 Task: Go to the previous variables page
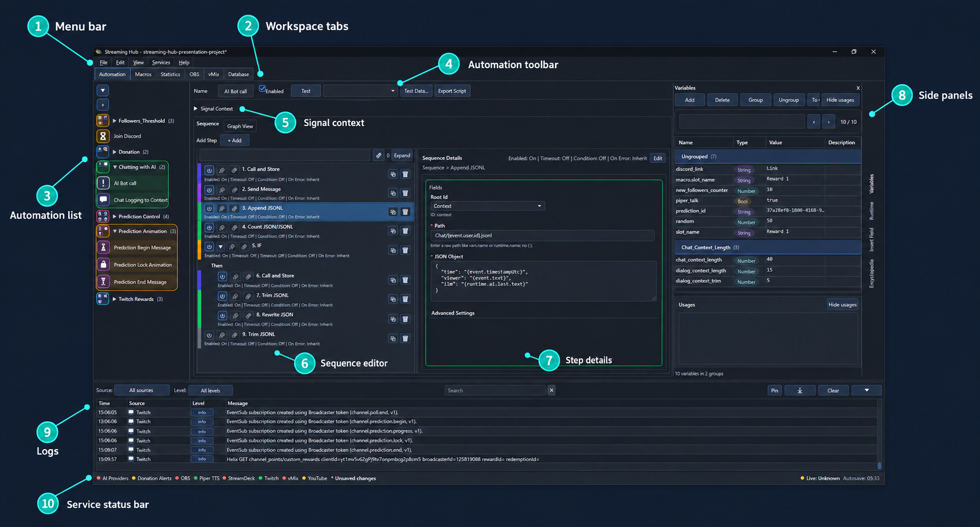pos(814,121)
